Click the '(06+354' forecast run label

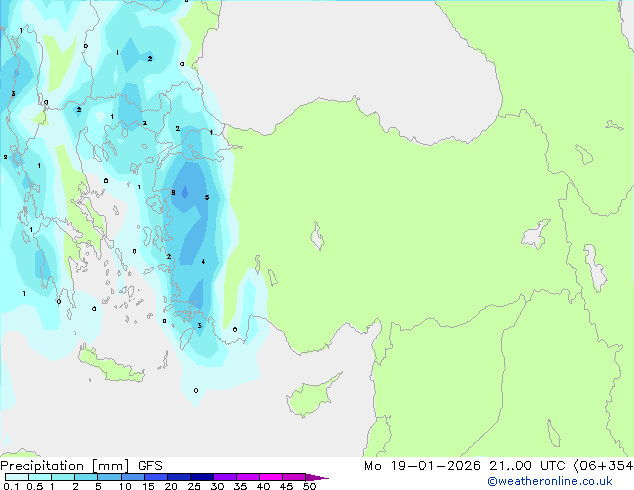[603, 466]
